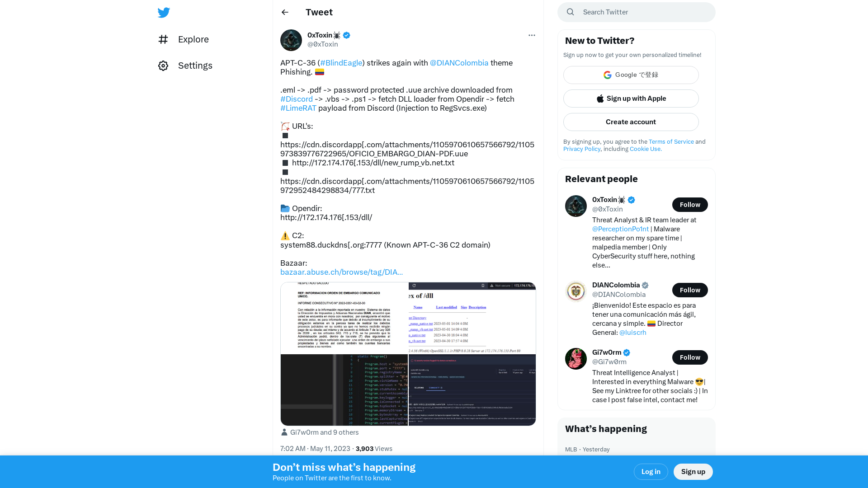Click the back arrow navigation icon

pyautogui.click(x=285, y=12)
